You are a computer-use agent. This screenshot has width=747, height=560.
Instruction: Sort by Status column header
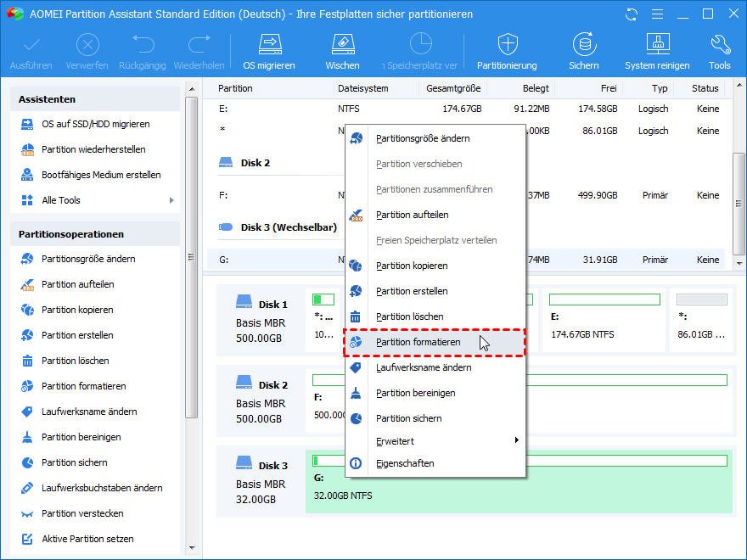pos(705,88)
